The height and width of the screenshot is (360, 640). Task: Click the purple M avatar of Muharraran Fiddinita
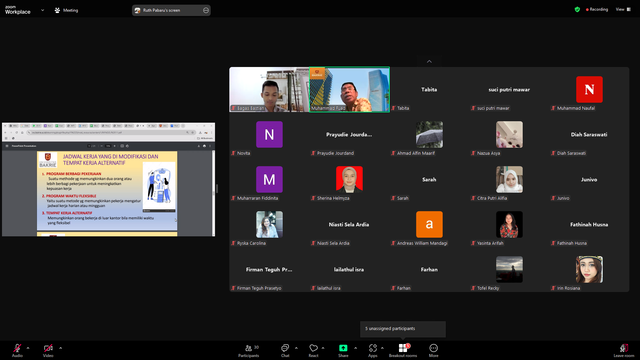point(269,179)
